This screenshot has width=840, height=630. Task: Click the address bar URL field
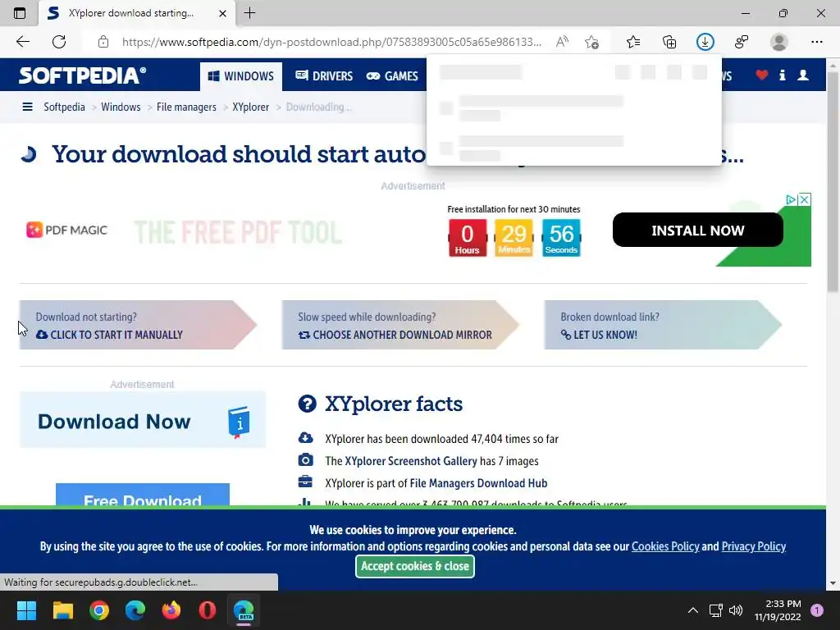tap(331, 42)
